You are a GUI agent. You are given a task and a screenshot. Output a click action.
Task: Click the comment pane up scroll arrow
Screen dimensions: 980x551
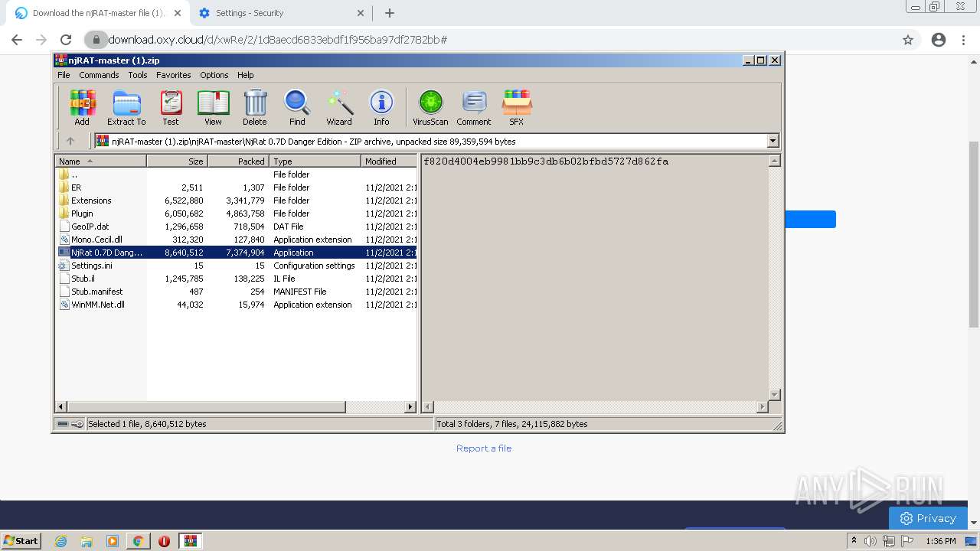(774, 161)
